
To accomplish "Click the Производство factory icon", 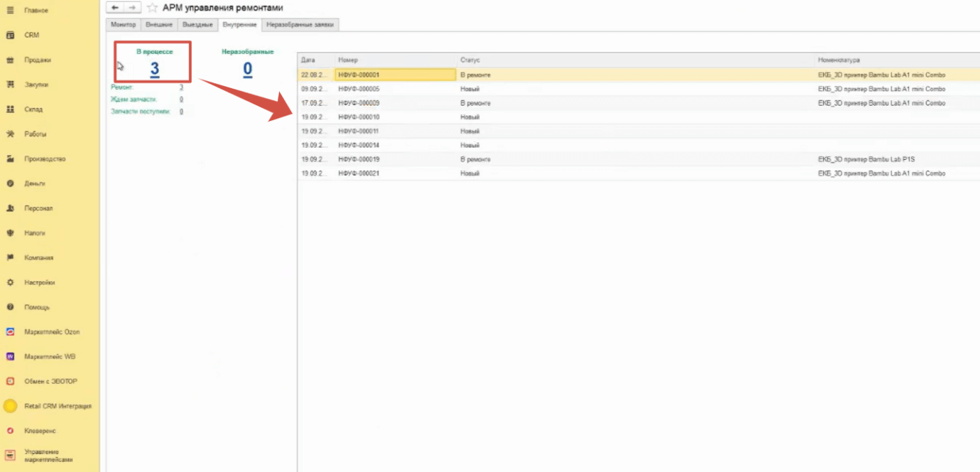I will point(11,159).
